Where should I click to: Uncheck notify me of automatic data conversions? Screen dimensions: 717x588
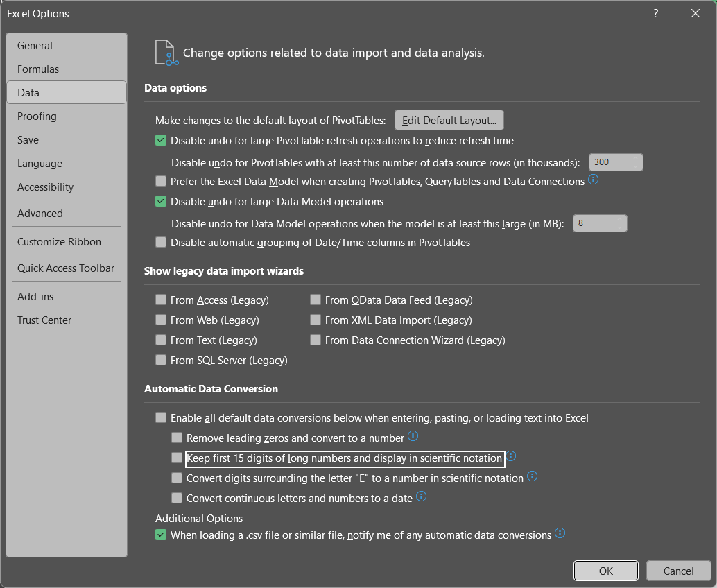point(160,535)
